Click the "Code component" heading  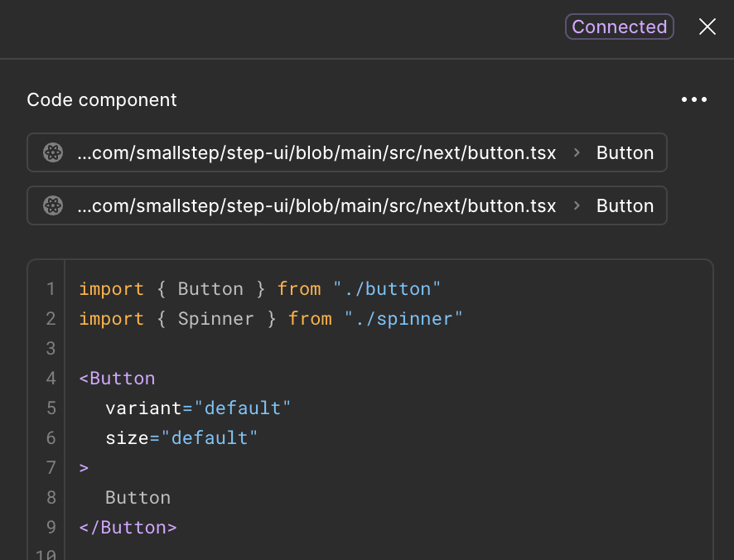[x=102, y=99]
